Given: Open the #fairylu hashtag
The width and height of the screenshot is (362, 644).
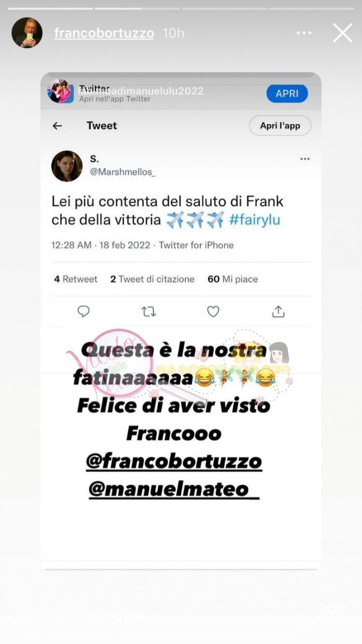Looking at the screenshot, I should click(x=255, y=220).
